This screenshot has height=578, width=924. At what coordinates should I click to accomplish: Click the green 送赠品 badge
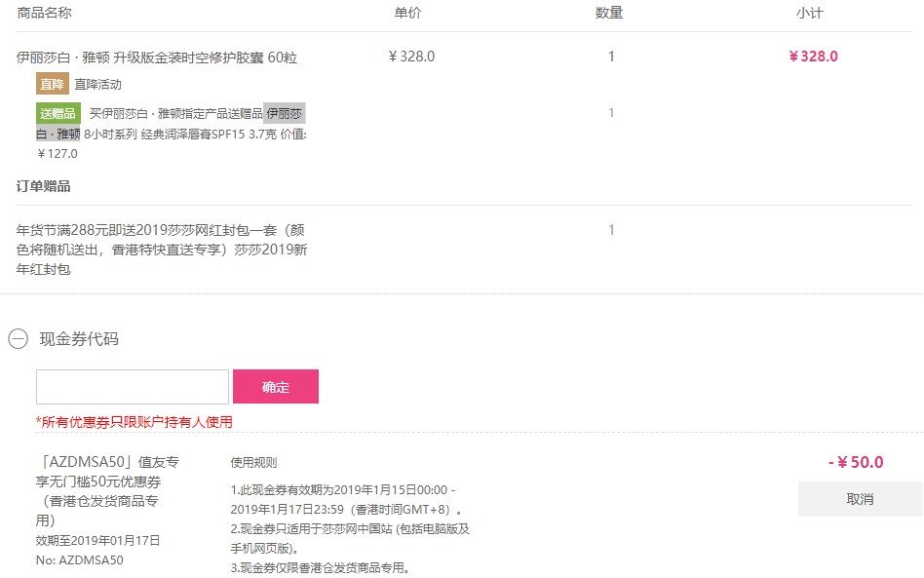click(58, 113)
